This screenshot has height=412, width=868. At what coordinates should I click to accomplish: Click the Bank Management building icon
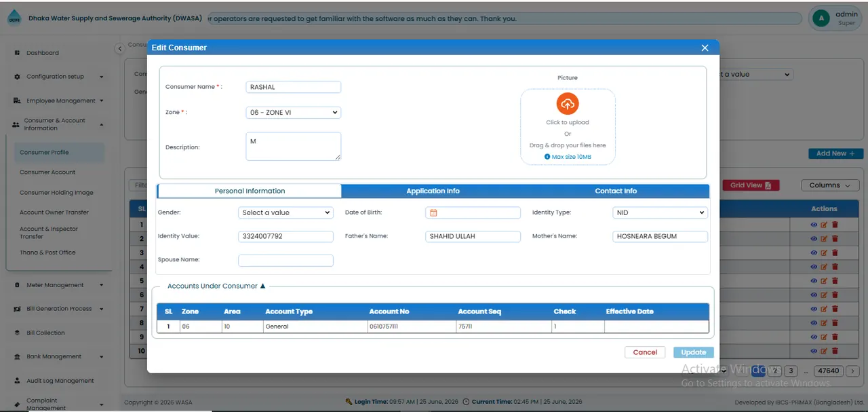coord(17,356)
